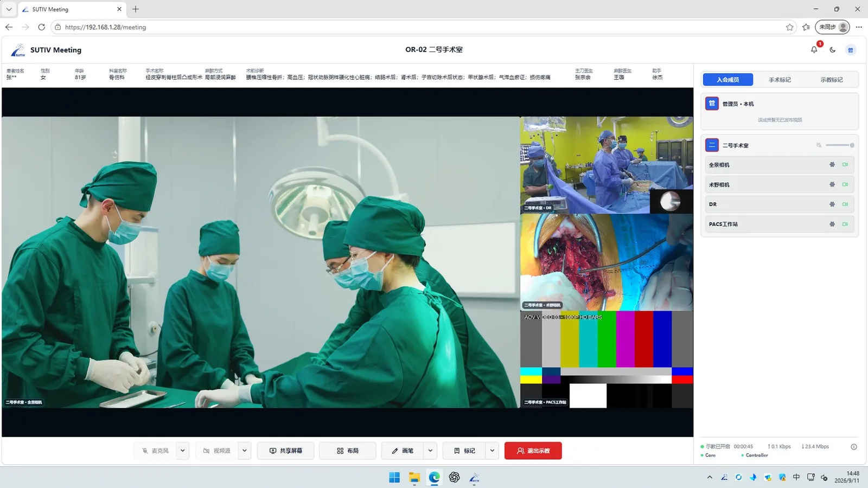Viewport: 868px width, 488px height.
Task: Open File Explorer from the taskbar
Action: click(414, 477)
